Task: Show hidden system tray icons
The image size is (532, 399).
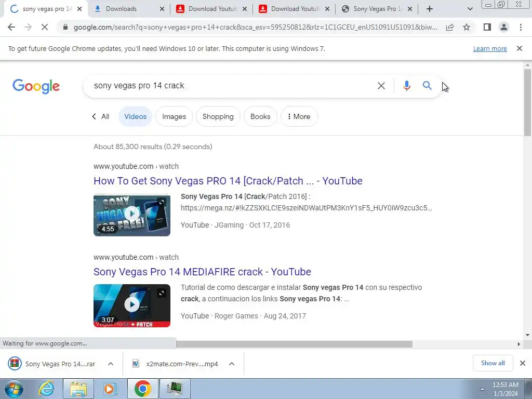Action: [482, 389]
